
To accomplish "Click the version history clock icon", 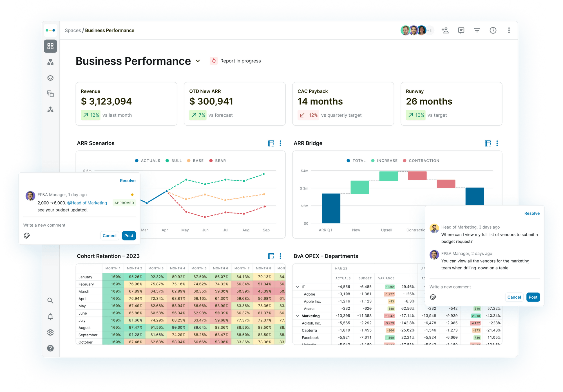I will pyautogui.click(x=493, y=30).
